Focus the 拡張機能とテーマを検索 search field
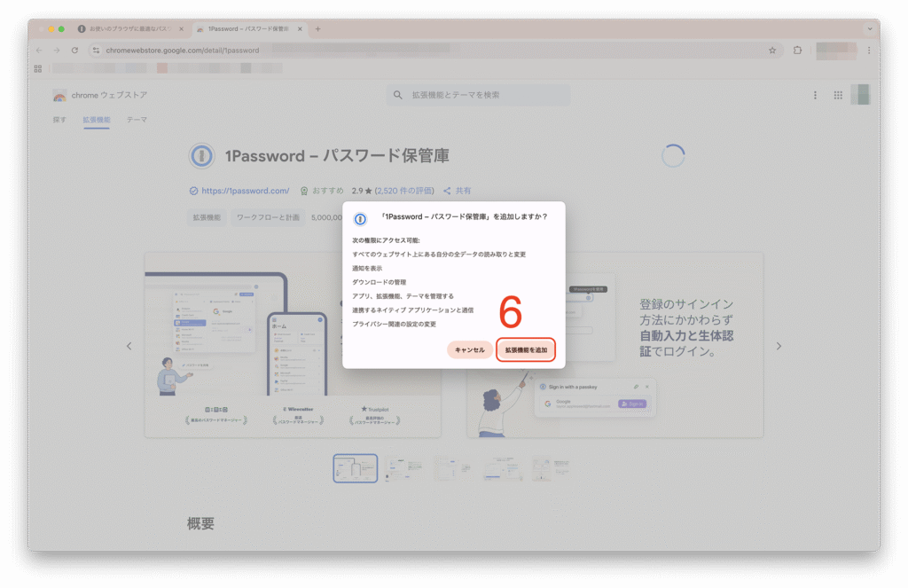908x588 pixels. [x=478, y=95]
